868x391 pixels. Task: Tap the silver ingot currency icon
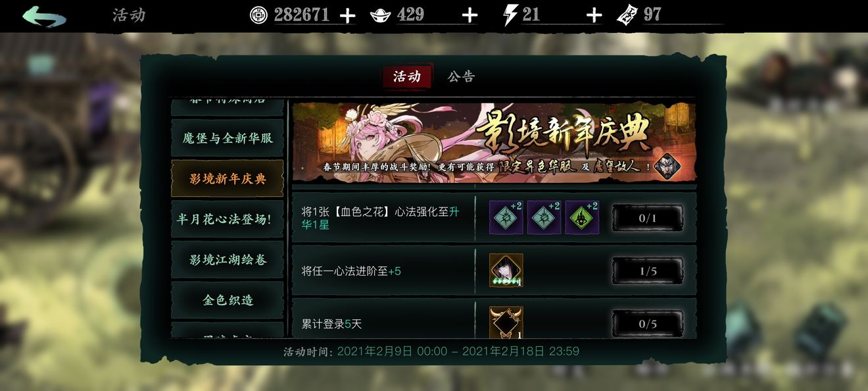tap(381, 15)
